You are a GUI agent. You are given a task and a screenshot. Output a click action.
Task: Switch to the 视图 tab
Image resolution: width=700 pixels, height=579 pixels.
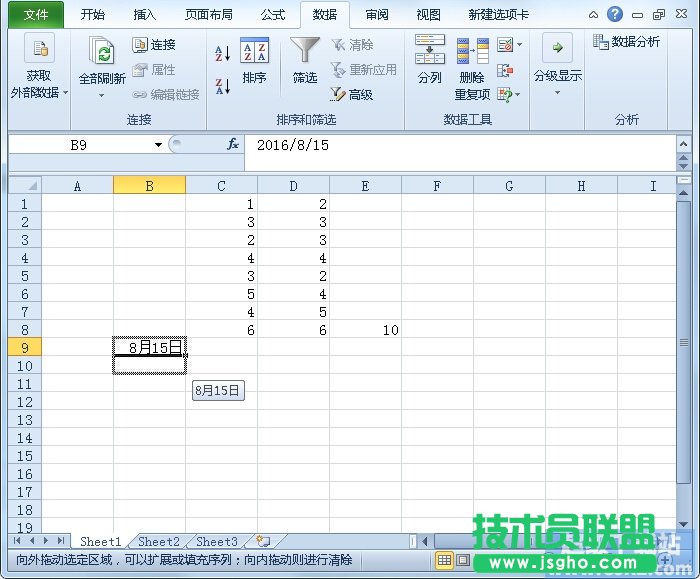coord(429,15)
